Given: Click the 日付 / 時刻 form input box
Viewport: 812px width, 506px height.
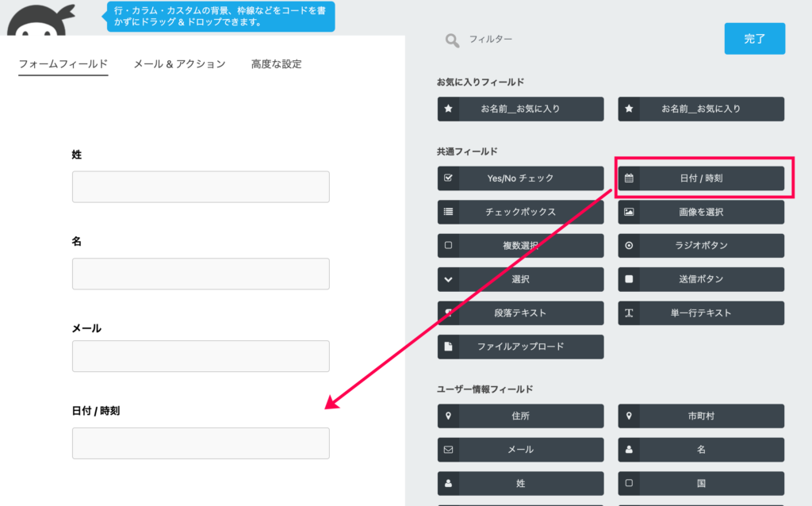Looking at the screenshot, I should click(201, 443).
